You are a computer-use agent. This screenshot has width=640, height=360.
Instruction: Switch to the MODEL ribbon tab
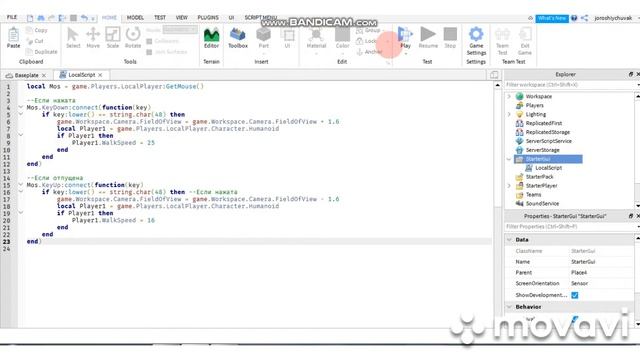click(135, 18)
